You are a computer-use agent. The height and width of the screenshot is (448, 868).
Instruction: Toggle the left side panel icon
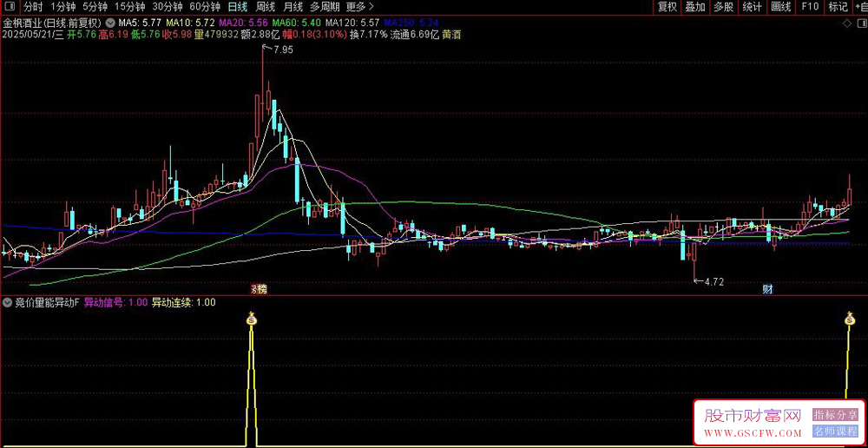[9, 7]
